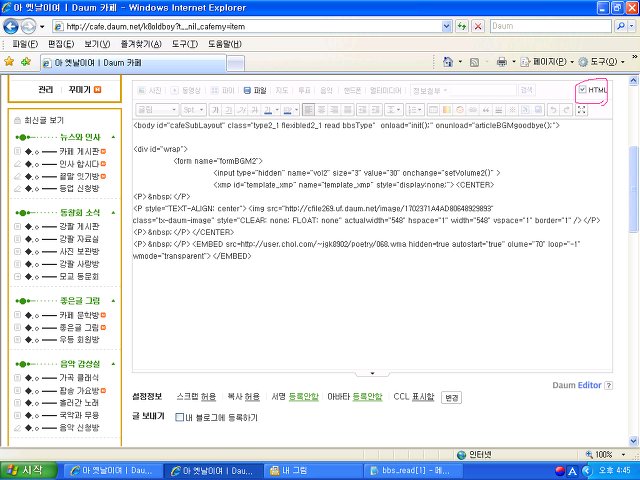Open Daum Editor help question mark
640x480 pixels.
coord(608,385)
